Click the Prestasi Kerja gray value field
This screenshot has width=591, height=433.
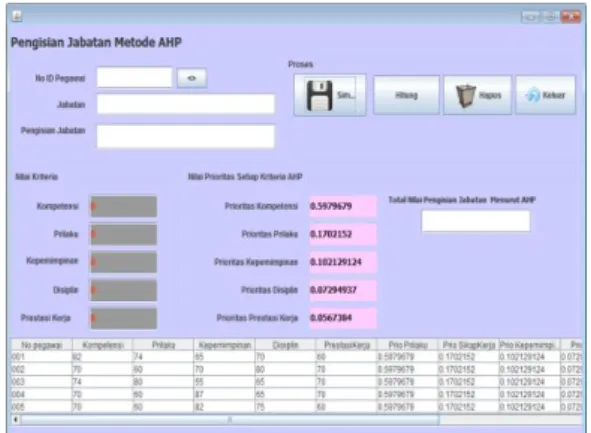[x=124, y=318]
